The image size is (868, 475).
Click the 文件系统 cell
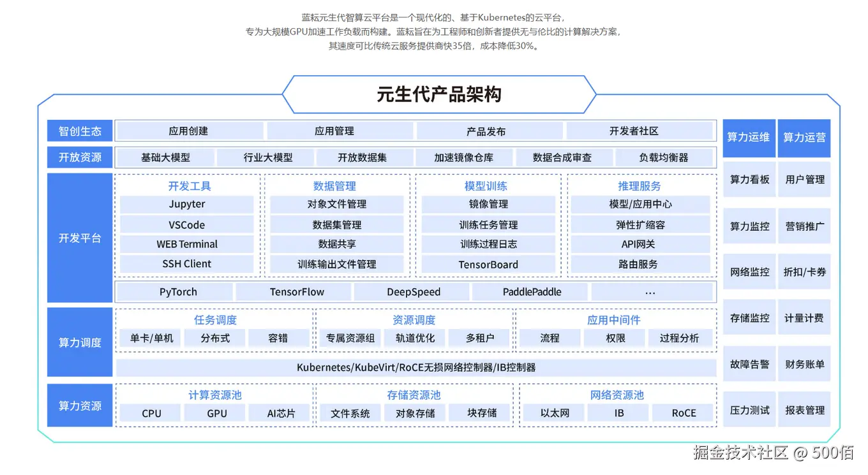pos(350,413)
